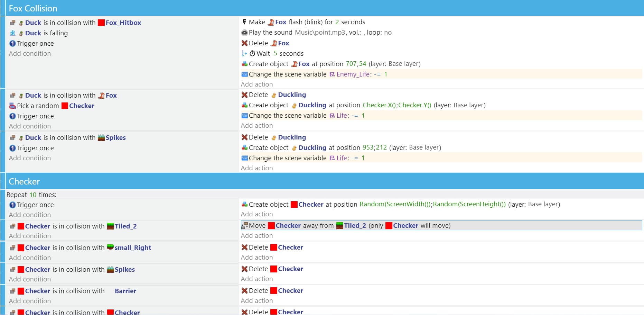Image resolution: width=644 pixels, height=315 pixels.
Task: Click the Tiled_2 icon in the collision condition
Action: [110, 226]
